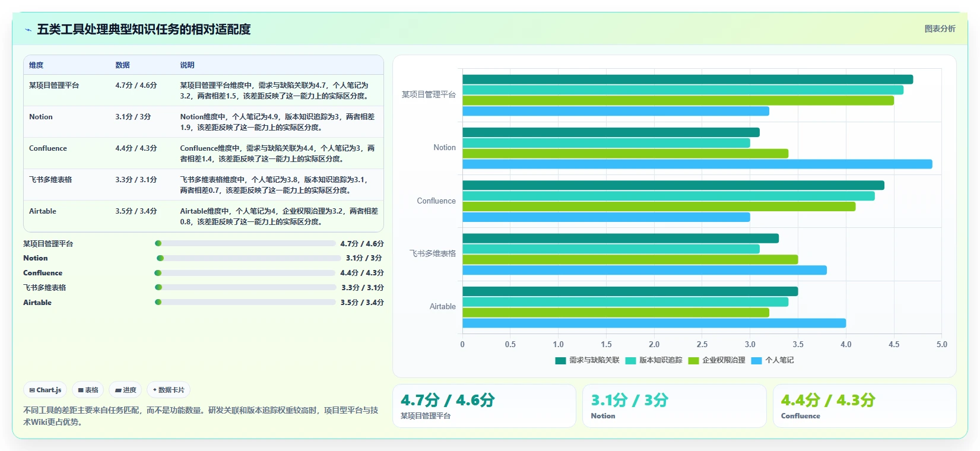The image size is (980, 451).
Task: Select the 数据卡片 tag chip
Action: pyautogui.click(x=169, y=390)
